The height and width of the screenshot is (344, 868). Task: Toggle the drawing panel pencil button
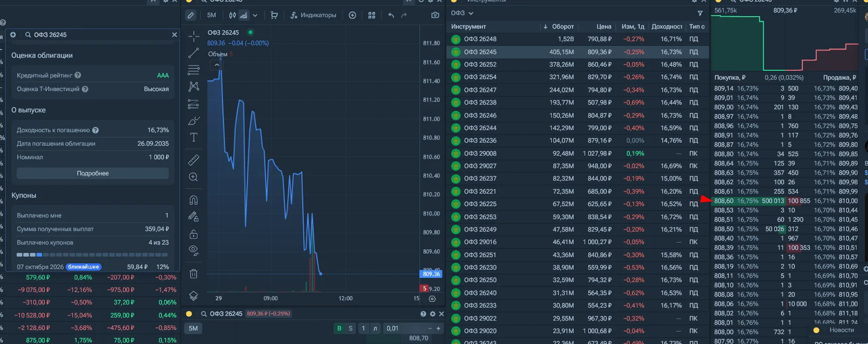pyautogui.click(x=191, y=15)
